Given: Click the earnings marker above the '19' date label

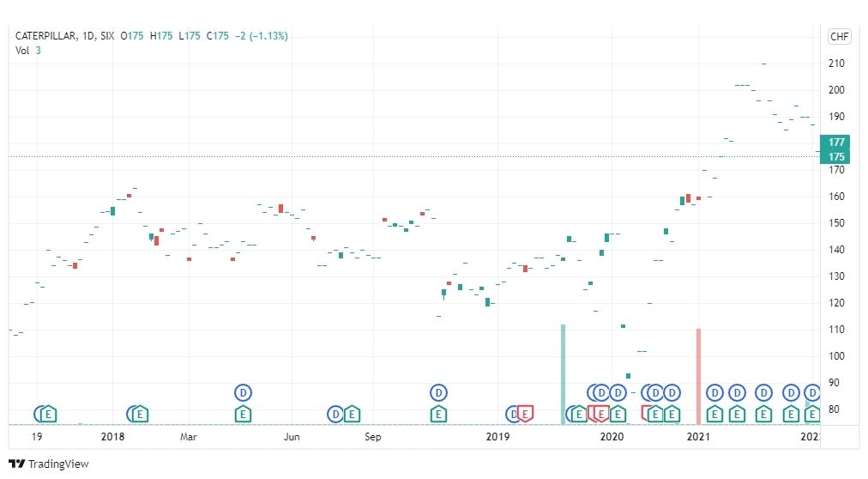Looking at the screenshot, I should tap(49, 414).
